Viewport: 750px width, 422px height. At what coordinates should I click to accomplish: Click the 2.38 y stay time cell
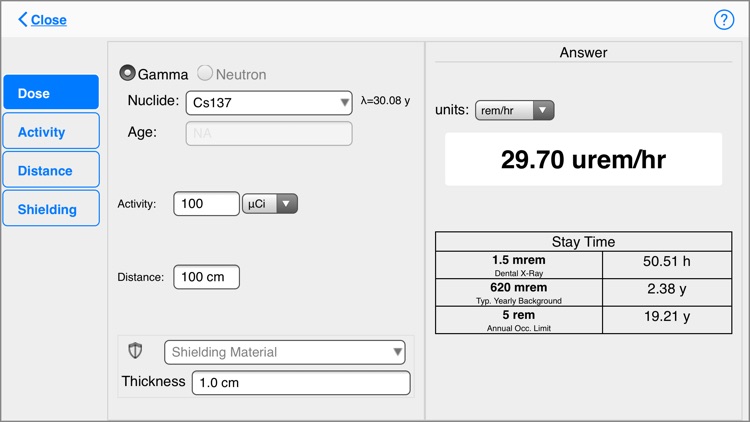point(667,292)
